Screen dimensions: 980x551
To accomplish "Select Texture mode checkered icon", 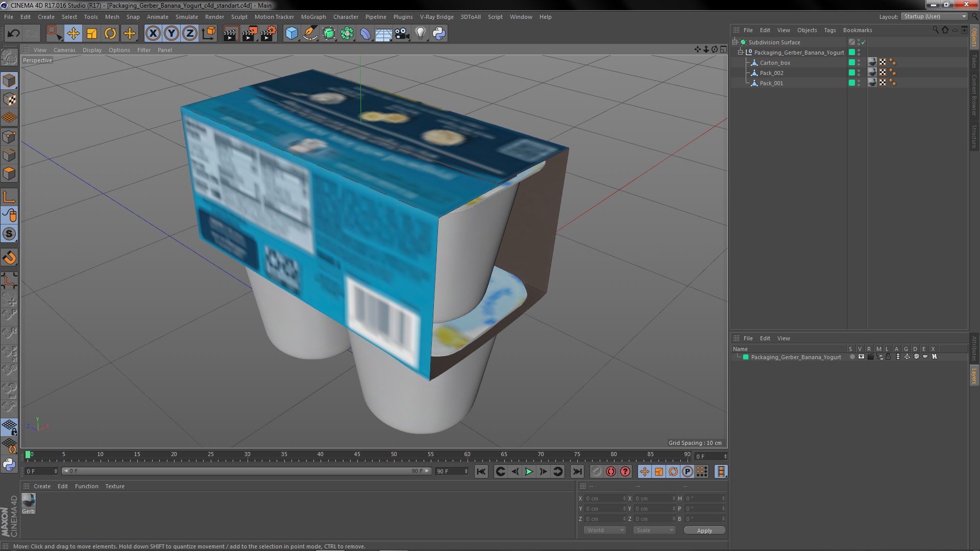I will point(9,99).
